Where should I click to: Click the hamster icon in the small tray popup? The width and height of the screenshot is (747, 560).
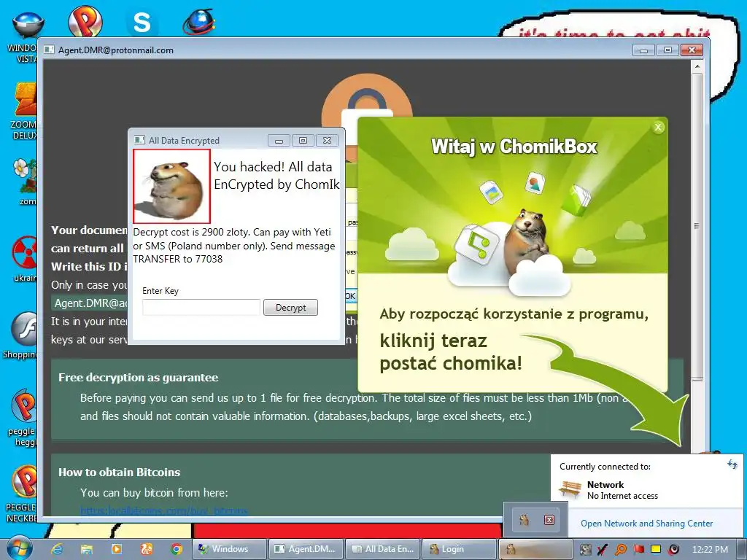[524, 519]
